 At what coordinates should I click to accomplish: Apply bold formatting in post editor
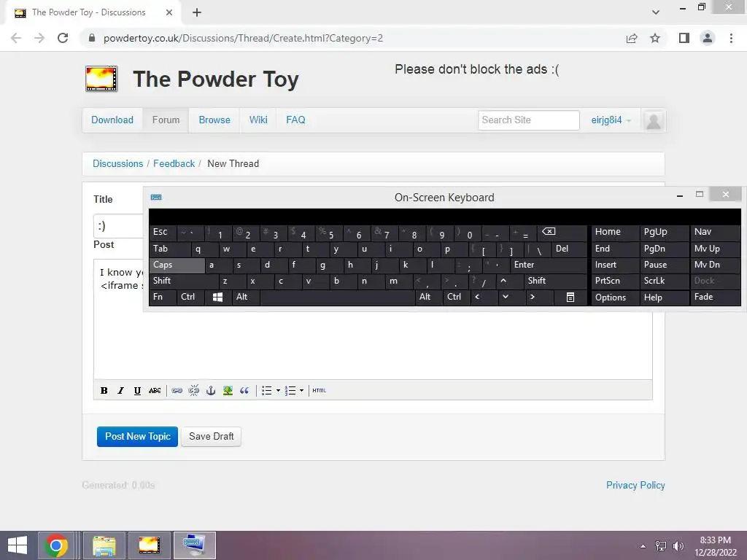point(104,391)
